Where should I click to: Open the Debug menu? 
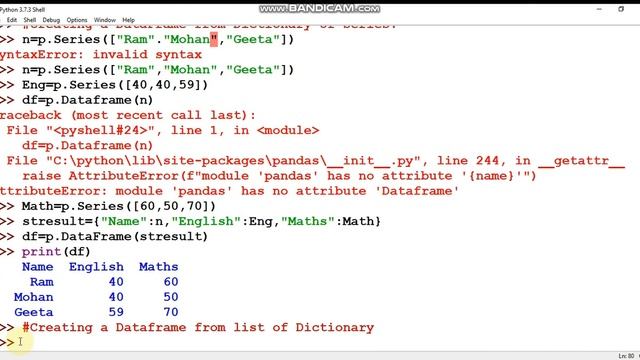coord(51,20)
